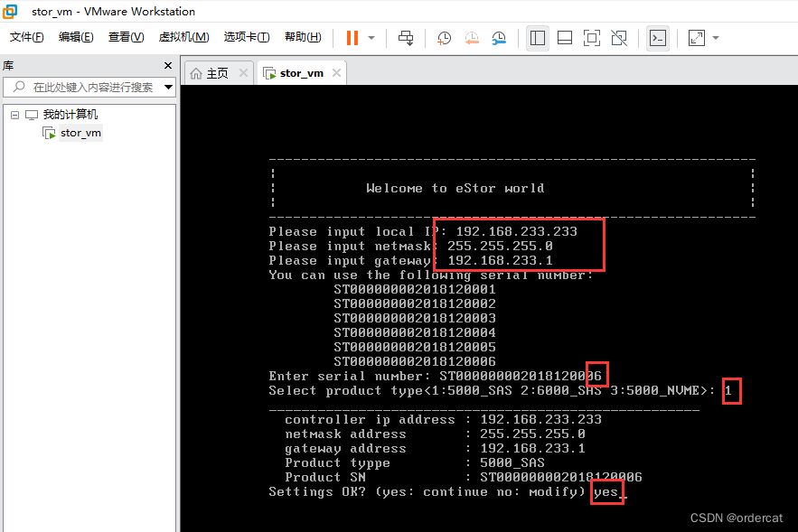Click the 'Select product type' prompt line

pos(501,390)
